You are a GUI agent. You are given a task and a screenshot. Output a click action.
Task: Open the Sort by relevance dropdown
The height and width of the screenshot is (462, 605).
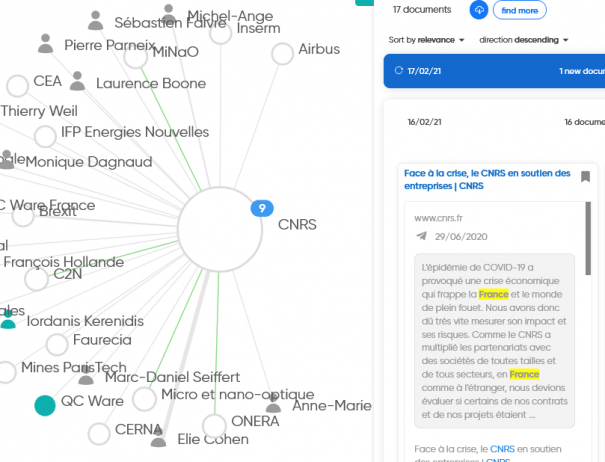[426, 40]
